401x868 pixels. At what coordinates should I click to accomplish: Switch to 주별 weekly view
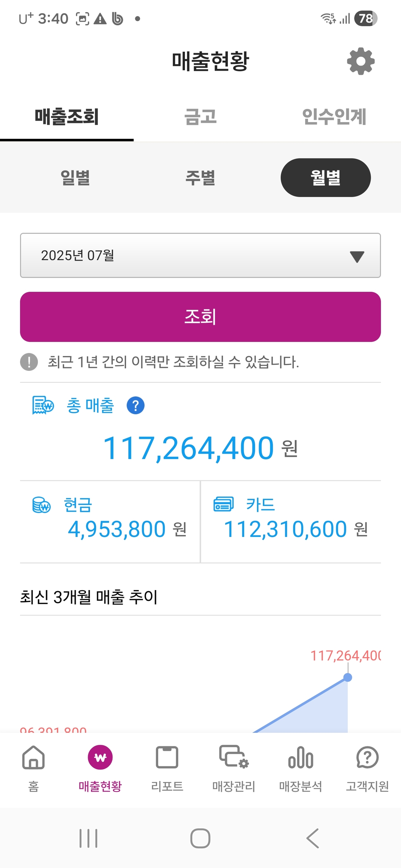tap(200, 178)
